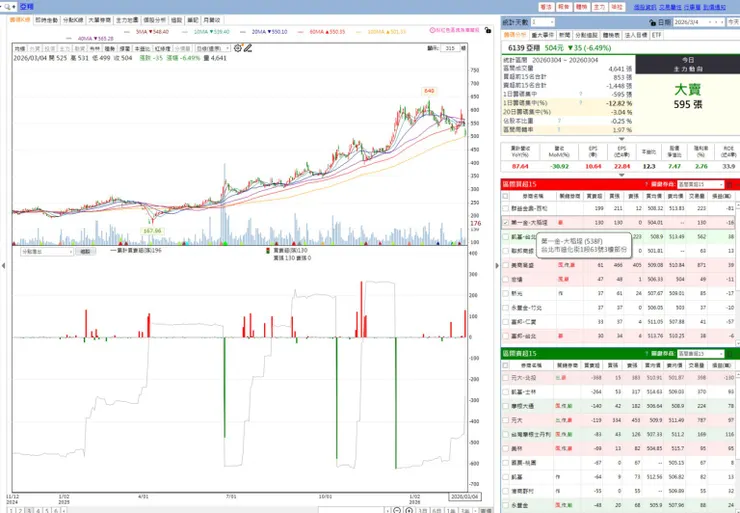
Task: Open the 籌碼存白 dropdown in green header
Action: point(700,353)
